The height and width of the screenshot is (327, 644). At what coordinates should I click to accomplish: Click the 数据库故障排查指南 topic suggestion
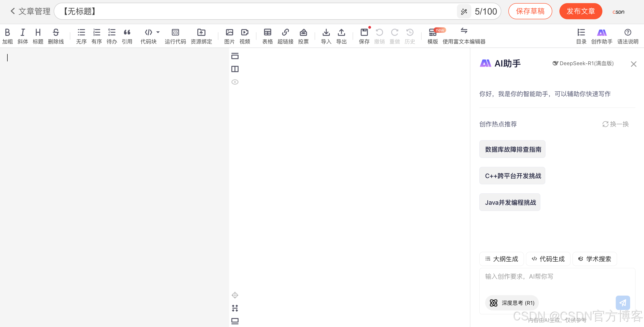(x=512, y=149)
